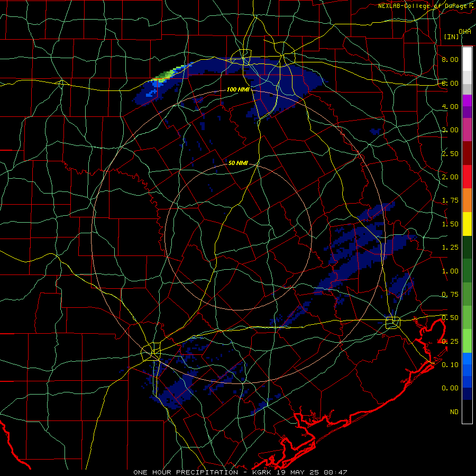Viewport: 476px width, 476px height.
Task: Click the 1.25 legend value
Action: (450, 248)
